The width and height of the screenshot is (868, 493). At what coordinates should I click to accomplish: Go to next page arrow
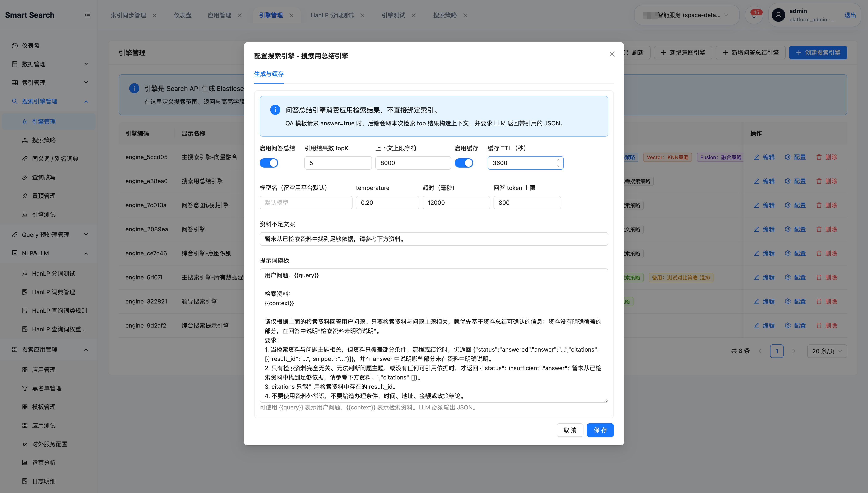point(793,351)
